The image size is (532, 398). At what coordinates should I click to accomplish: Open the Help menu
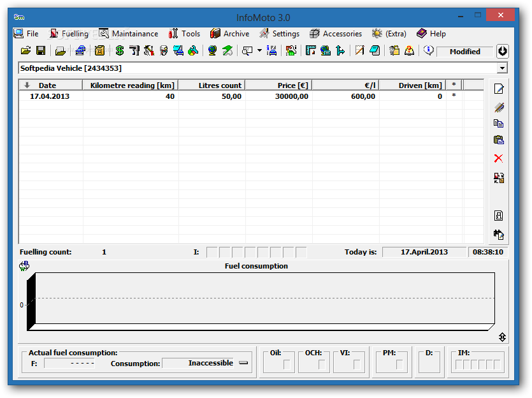click(x=431, y=34)
